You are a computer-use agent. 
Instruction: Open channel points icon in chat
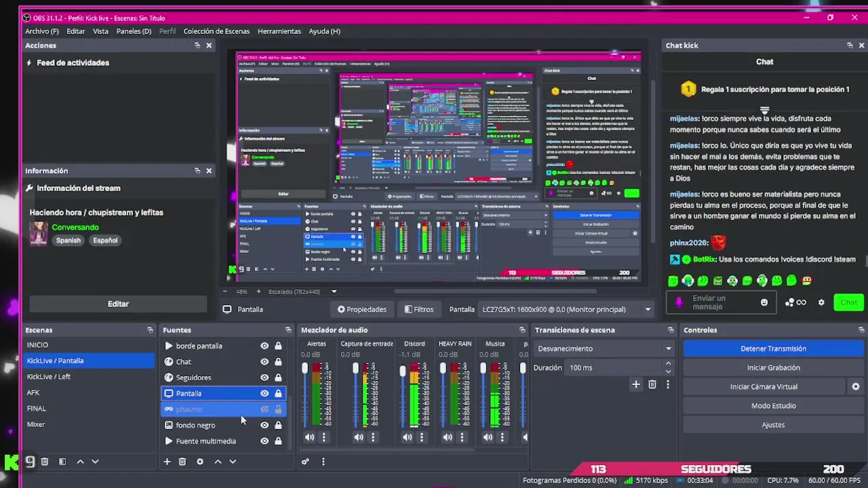click(x=795, y=302)
